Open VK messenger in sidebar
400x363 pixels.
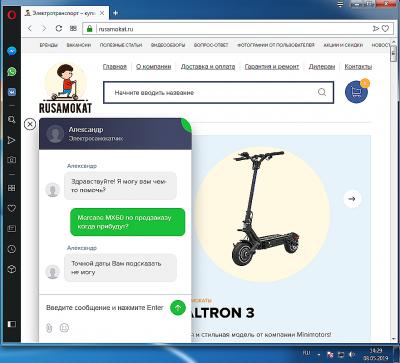point(12,92)
